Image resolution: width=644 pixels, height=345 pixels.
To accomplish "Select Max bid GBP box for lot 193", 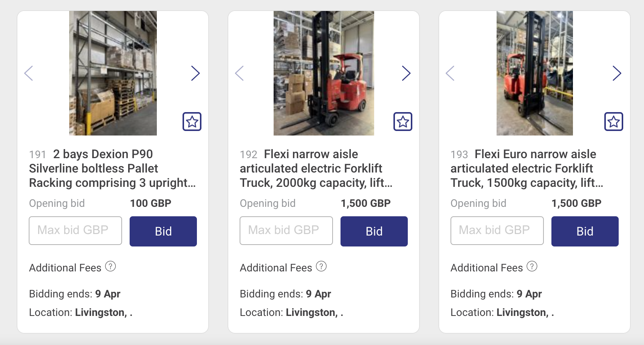I will (497, 230).
